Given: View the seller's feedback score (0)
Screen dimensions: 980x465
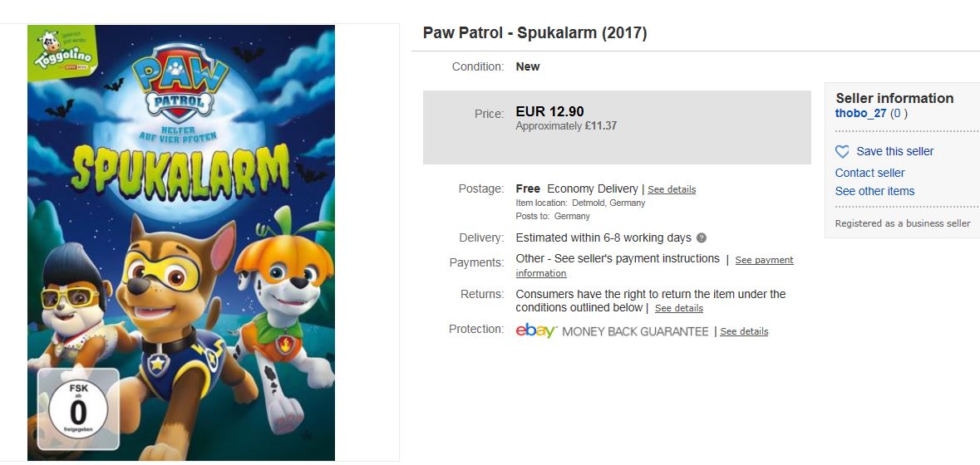Looking at the screenshot, I should coord(899,114).
